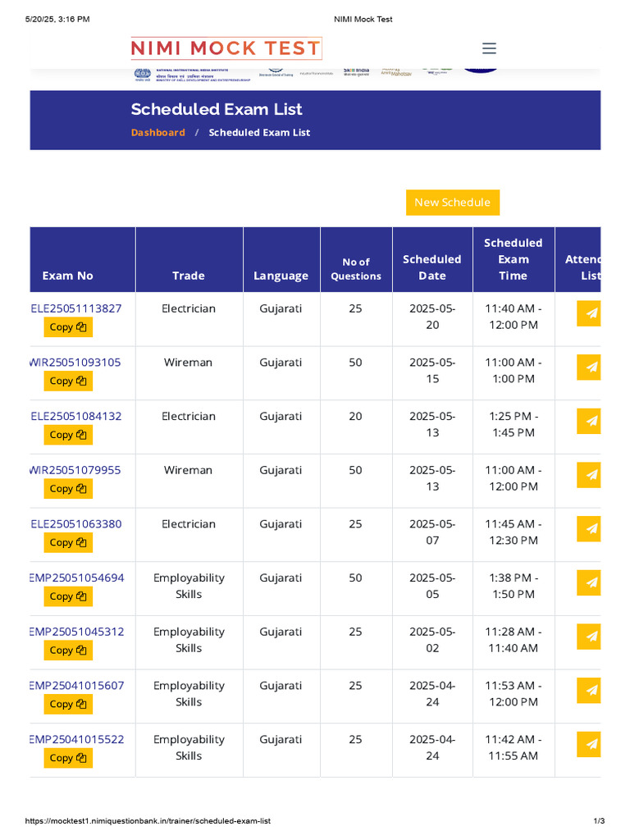The image size is (630, 840).
Task: Click attendance icon for EMP25041015522
Action: [590, 744]
